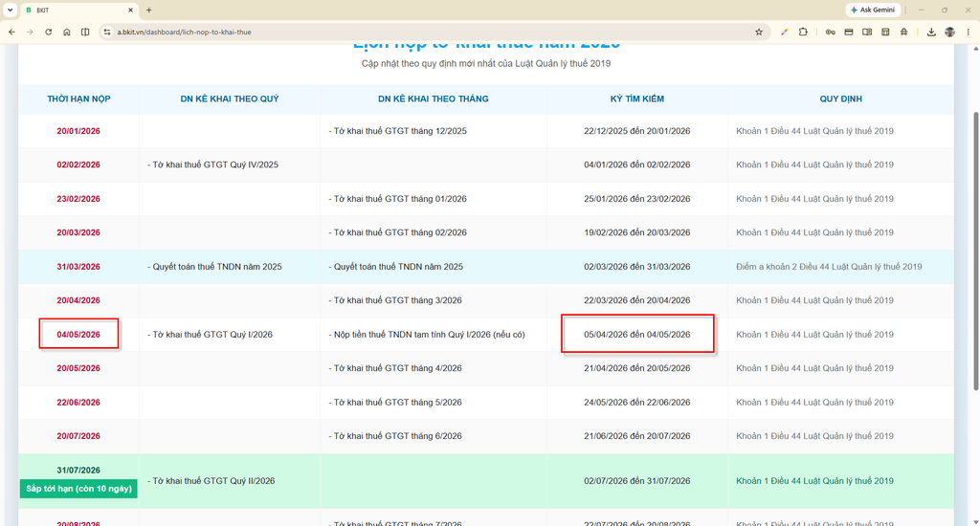Click 'Tờ khai thuế GTGT Quý IV/2025' entry
This screenshot has width=980, height=526.
coord(212,164)
